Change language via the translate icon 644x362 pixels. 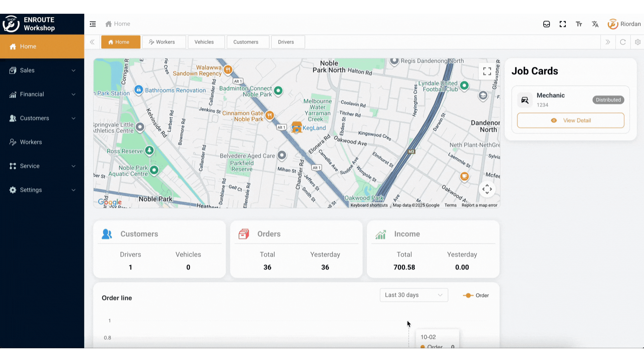pos(595,24)
